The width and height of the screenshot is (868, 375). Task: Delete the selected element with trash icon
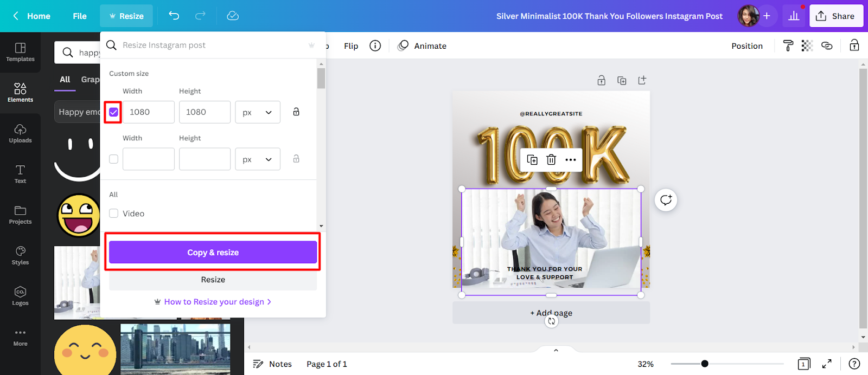pos(551,159)
